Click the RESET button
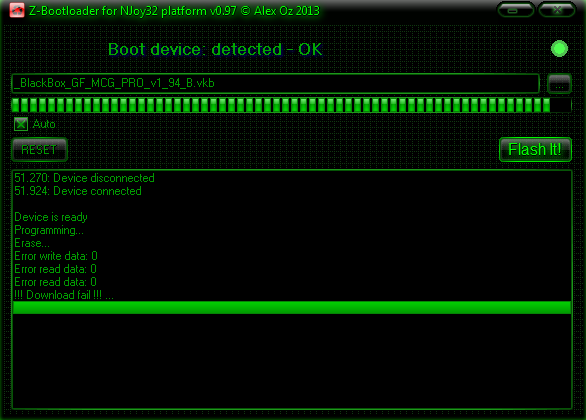 [x=39, y=149]
